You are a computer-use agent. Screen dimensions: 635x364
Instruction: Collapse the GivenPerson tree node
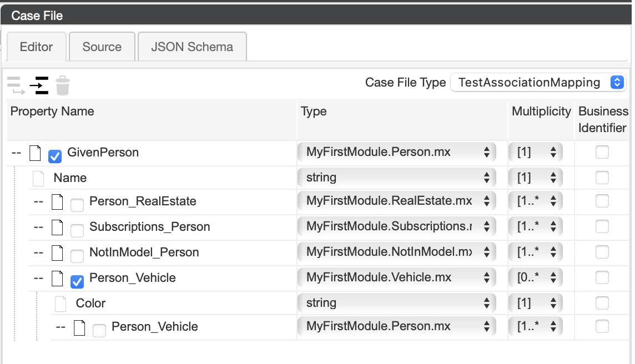click(16, 153)
